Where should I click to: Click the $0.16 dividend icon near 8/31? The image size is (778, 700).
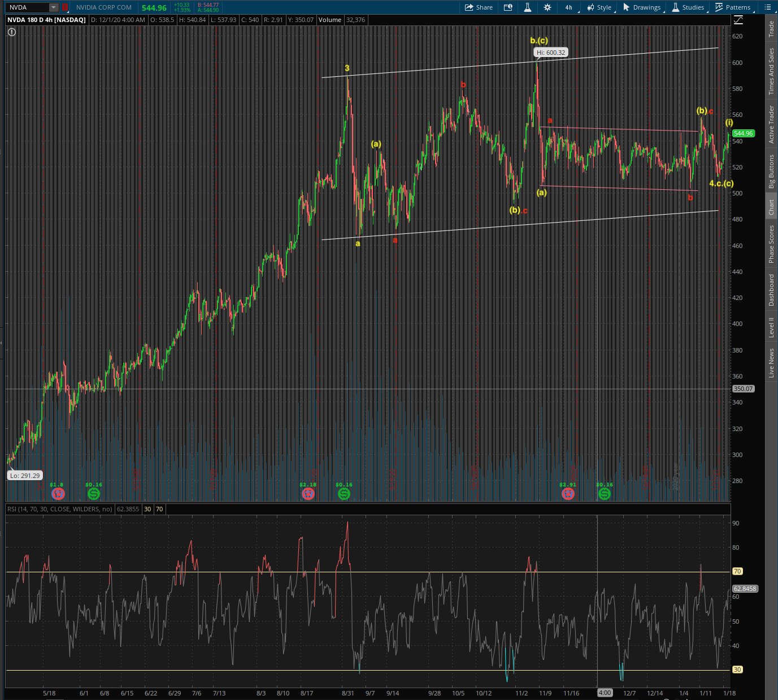tap(344, 494)
